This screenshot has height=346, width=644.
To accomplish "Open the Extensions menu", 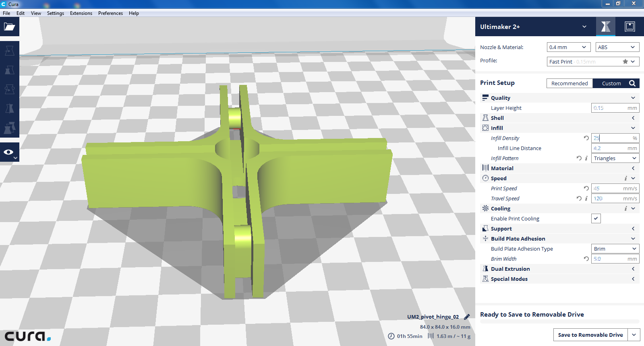I will click(x=81, y=13).
